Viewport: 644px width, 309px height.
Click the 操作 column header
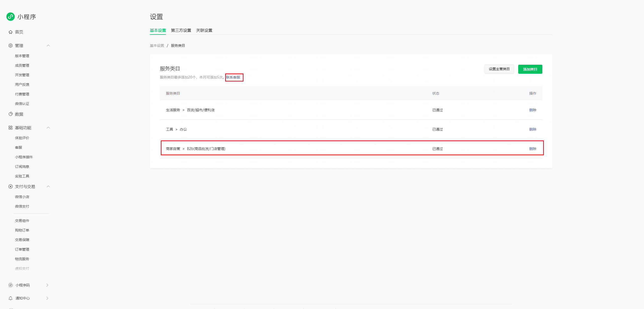coord(533,93)
